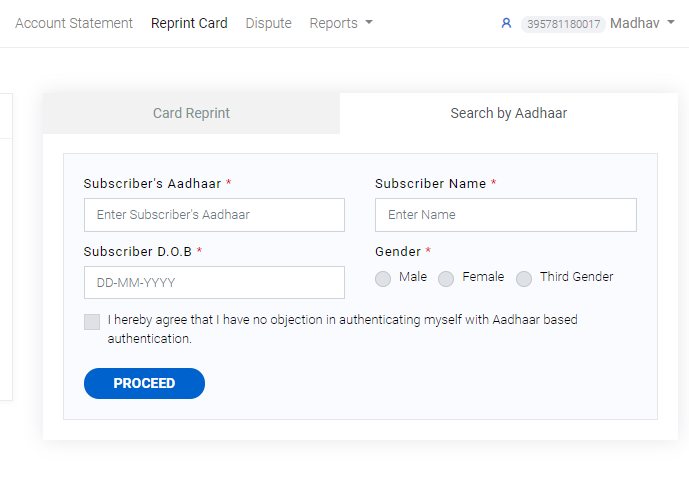Click the blue PROCEED button

click(x=144, y=383)
